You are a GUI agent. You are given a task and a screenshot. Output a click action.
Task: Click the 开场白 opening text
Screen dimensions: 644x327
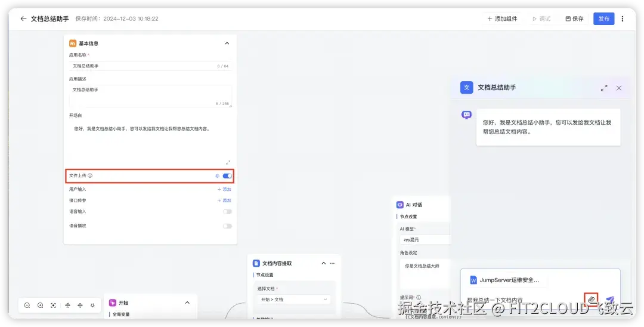tap(142, 128)
